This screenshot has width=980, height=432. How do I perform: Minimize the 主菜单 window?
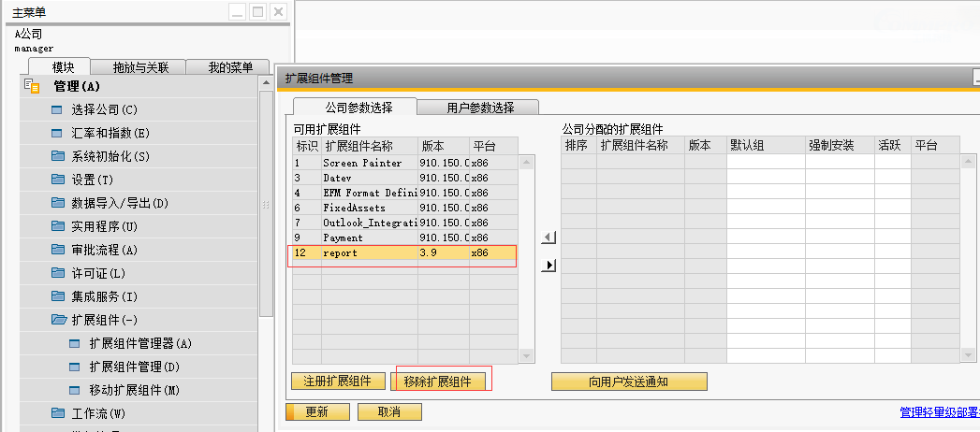[238, 11]
